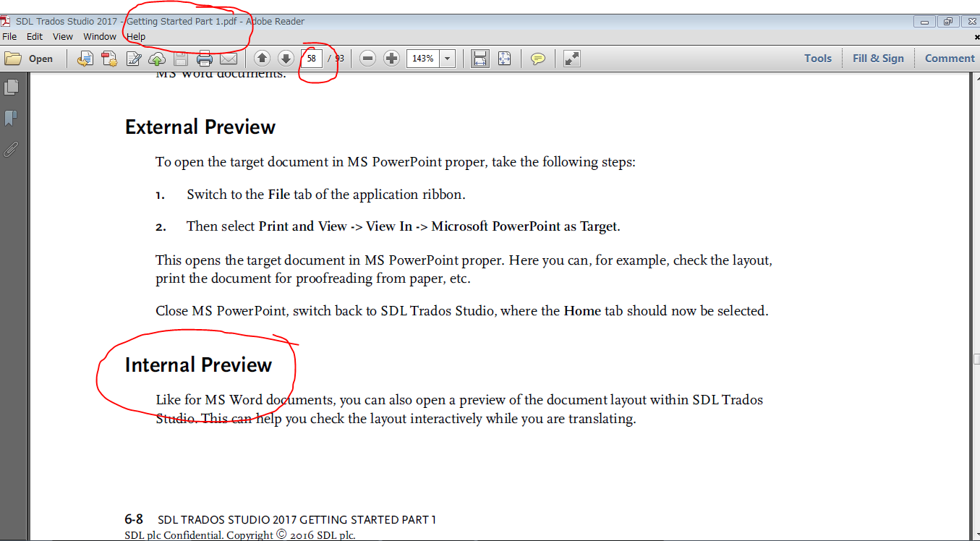Click step 1 text 'Switch to the File tab'
980x541 pixels.
coord(326,195)
